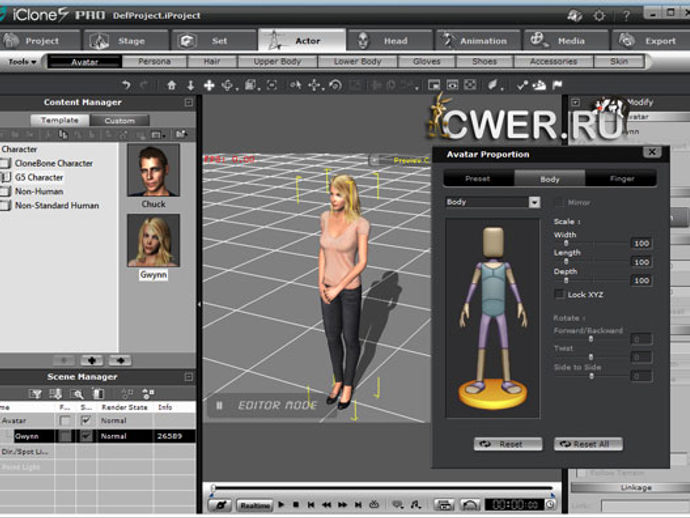Open Preset tab in Avatar Proportion
This screenshot has height=518, width=690.
tap(478, 179)
